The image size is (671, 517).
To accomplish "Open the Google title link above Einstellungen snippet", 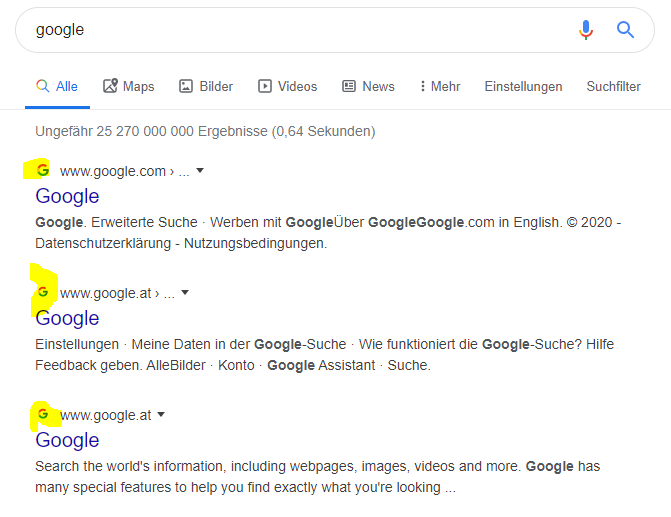I will [67, 318].
